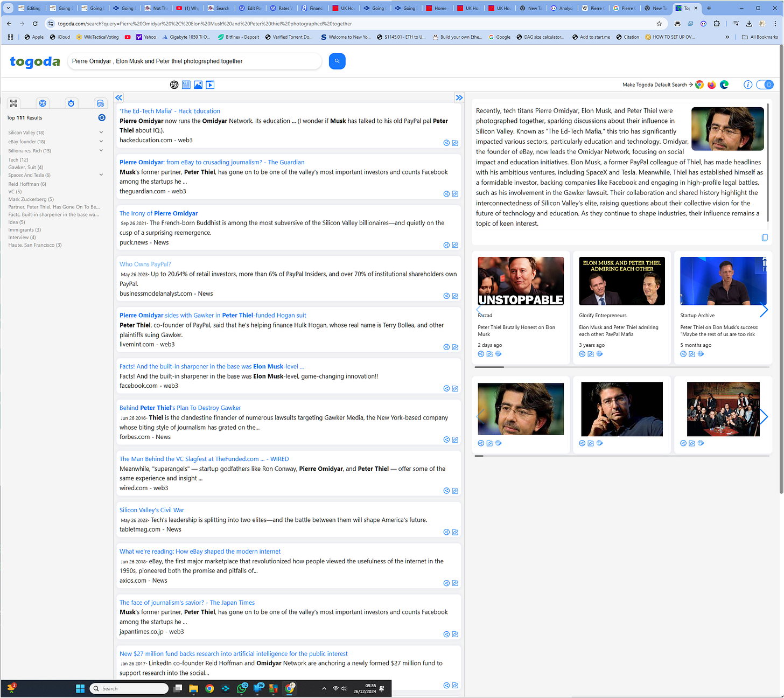Select the news search filter icon

pyautogui.click(x=186, y=85)
